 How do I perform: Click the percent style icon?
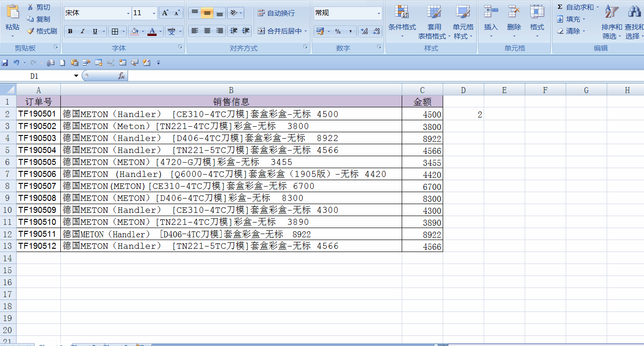pyautogui.click(x=338, y=31)
